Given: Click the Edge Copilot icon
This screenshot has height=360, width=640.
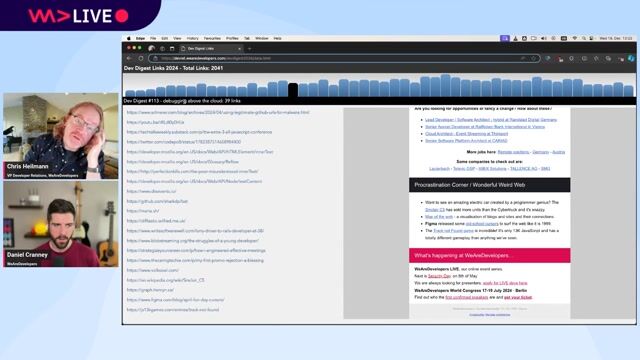Looking at the screenshot, I should [631, 59].
